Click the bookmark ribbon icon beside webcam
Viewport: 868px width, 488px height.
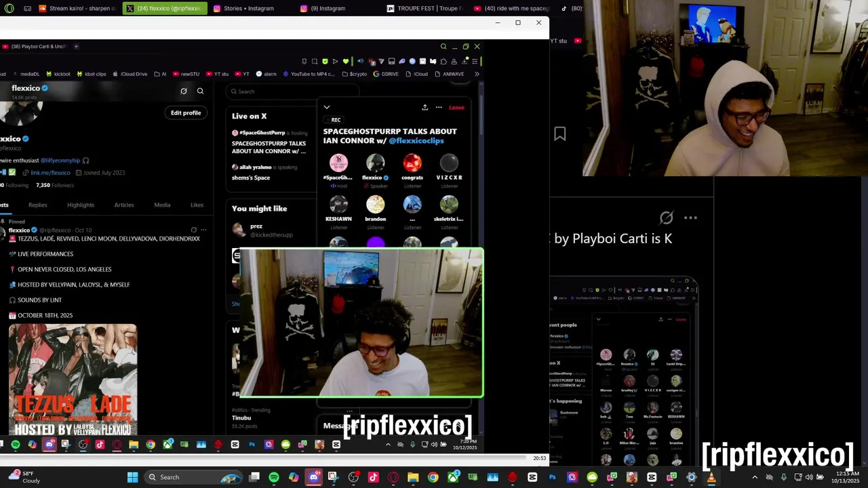(x=559, y=134)
